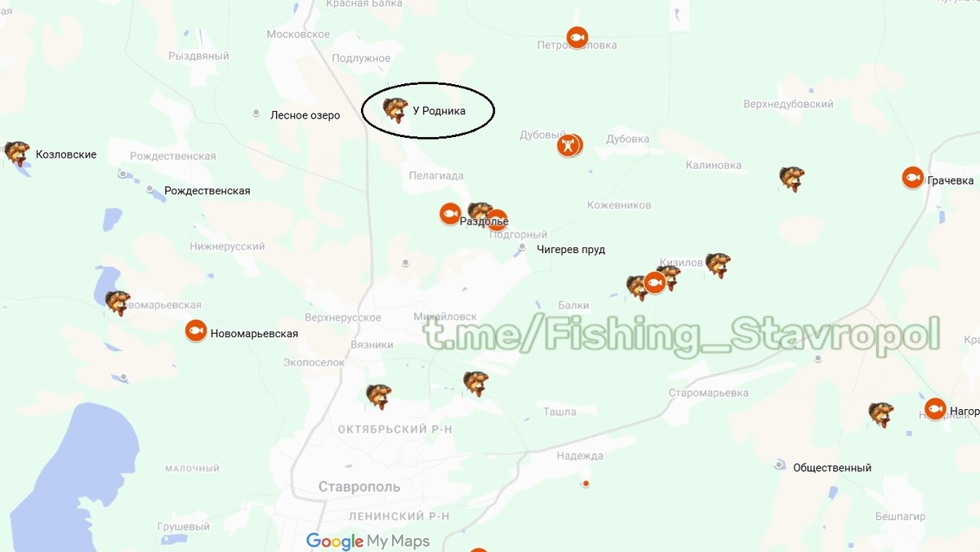
Task: Click the carp marker above Октябрьский р-н
Action: pyautogui.click(x=378, y=396)
